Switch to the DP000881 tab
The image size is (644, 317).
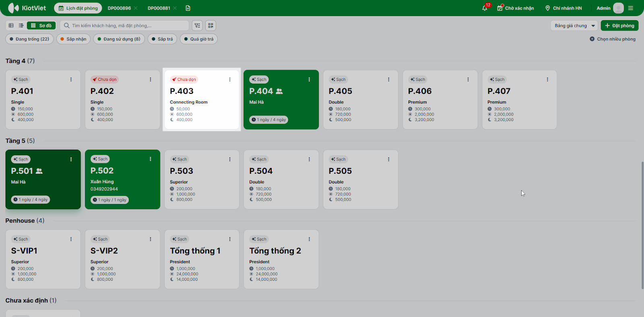point(159,8)
